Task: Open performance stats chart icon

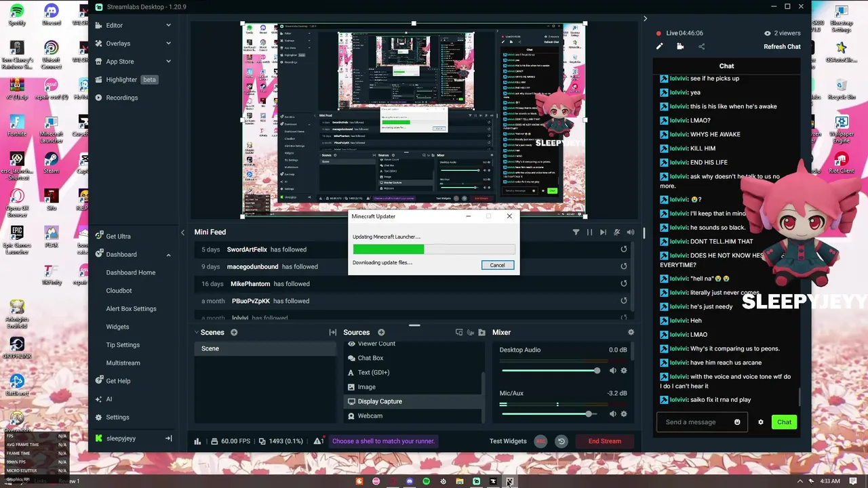Action: tap(197, 441)
